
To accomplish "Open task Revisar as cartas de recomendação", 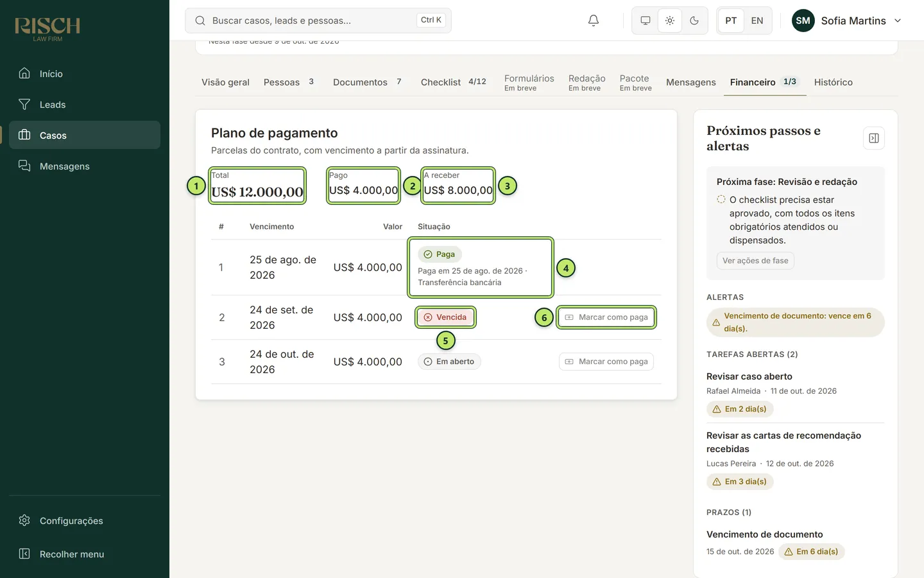I will [783, 442].
